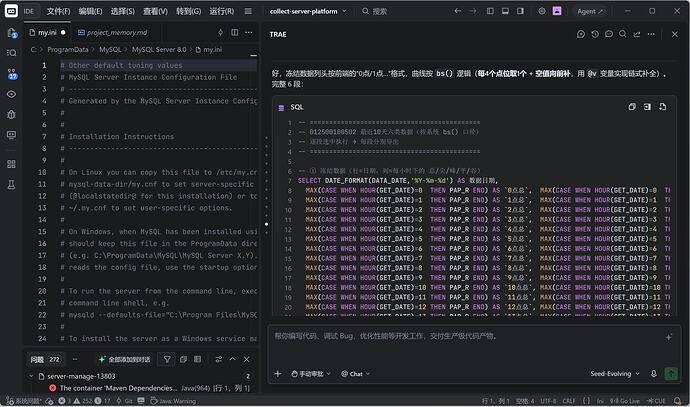690x407 pixels.
Task: Open the conversation bubble icon in TRAE header
Action: (609, 34)
